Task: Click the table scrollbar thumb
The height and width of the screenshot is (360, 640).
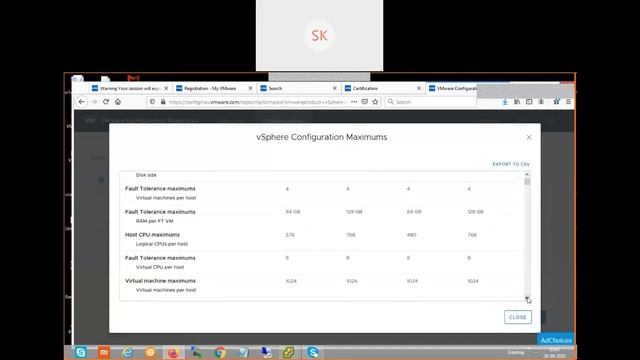Action: tap(527, 182)
